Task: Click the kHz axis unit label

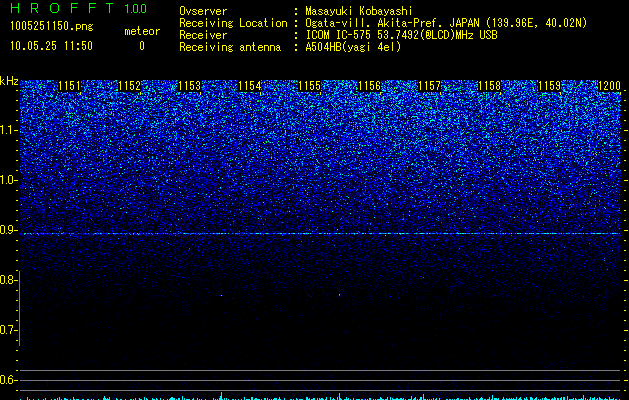Action: tap(9, 81)
